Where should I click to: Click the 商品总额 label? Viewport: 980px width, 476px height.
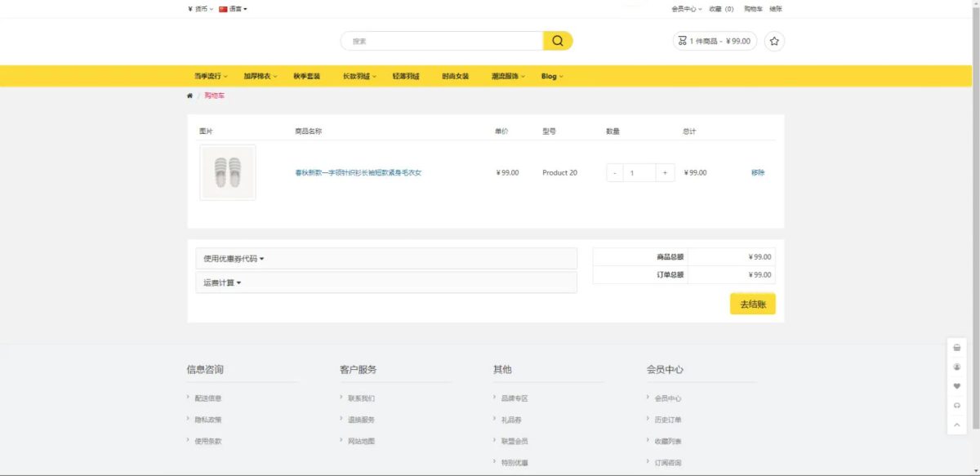click(x=670, y=256)
